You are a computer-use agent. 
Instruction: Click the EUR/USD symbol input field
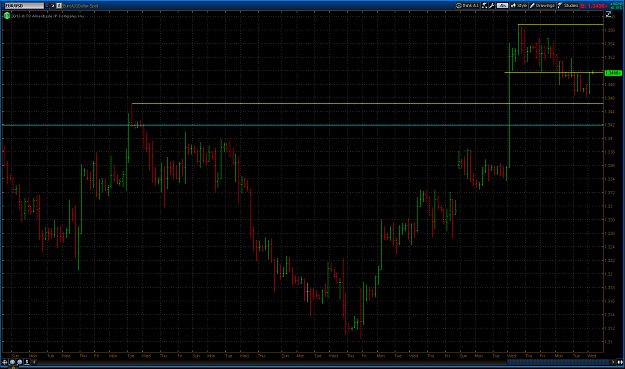pyautogui.click(x=24, y=6)
